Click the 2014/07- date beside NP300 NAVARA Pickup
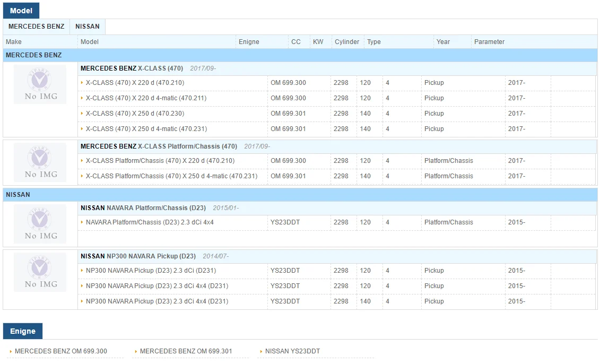The image size is (600, 364). pos(216,256)
